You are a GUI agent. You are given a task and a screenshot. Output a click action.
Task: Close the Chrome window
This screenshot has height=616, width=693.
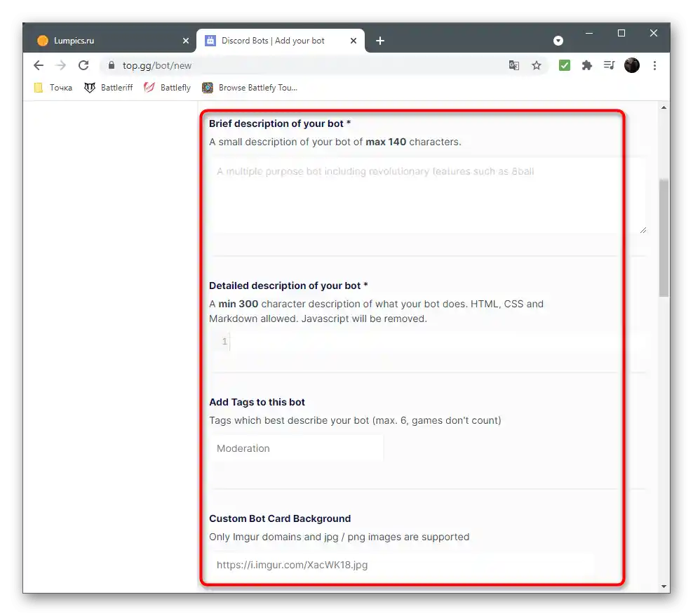tap(653, 33)
